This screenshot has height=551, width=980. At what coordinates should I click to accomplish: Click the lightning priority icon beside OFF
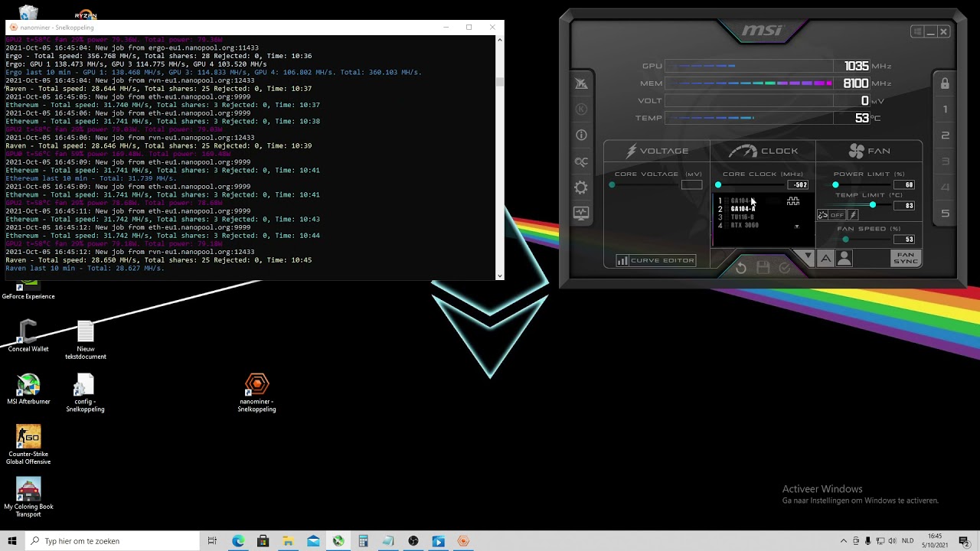coord(853,215)
